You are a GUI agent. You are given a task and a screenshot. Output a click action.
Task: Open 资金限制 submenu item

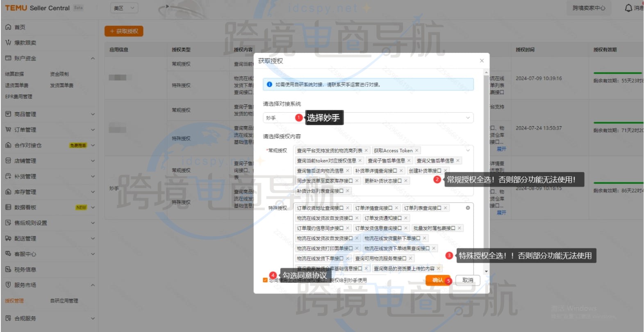tap(59, 74)
